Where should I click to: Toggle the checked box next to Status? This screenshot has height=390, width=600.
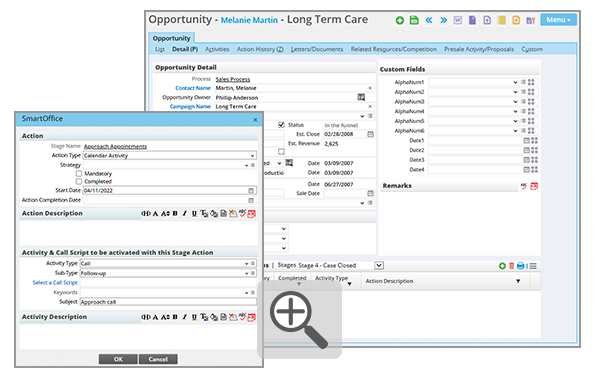281,125
